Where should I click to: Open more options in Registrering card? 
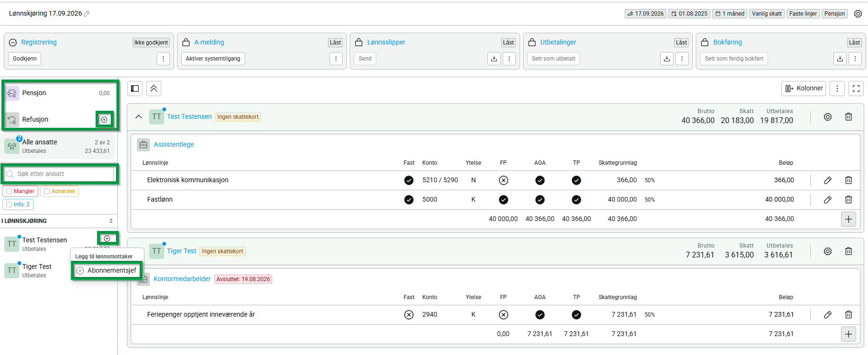[x=163, y=59]
